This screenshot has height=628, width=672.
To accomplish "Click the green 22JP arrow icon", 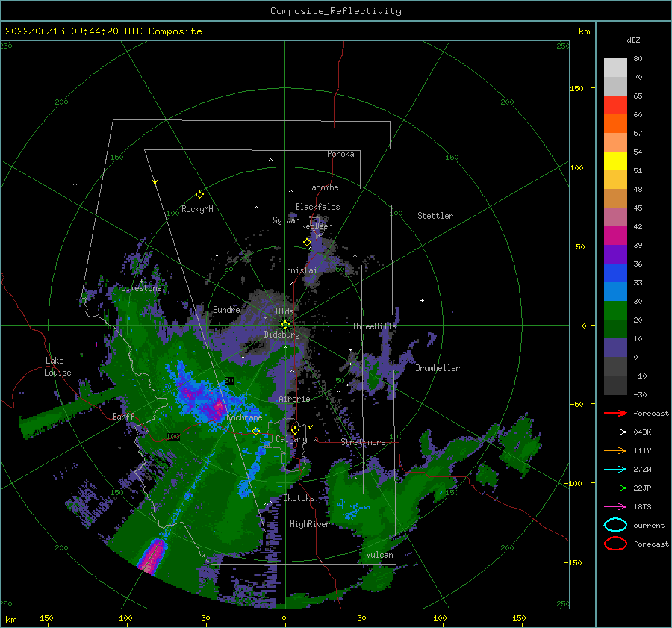I will [615, 488].
